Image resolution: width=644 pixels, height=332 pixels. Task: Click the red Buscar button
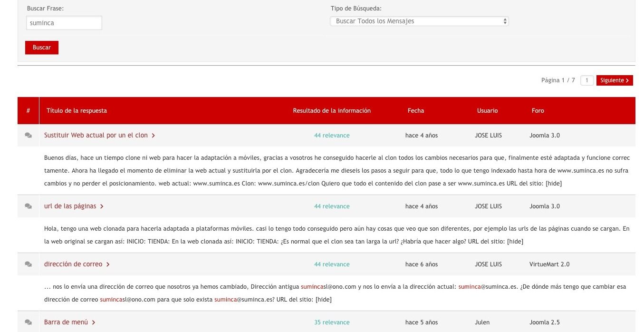point(42,48)
